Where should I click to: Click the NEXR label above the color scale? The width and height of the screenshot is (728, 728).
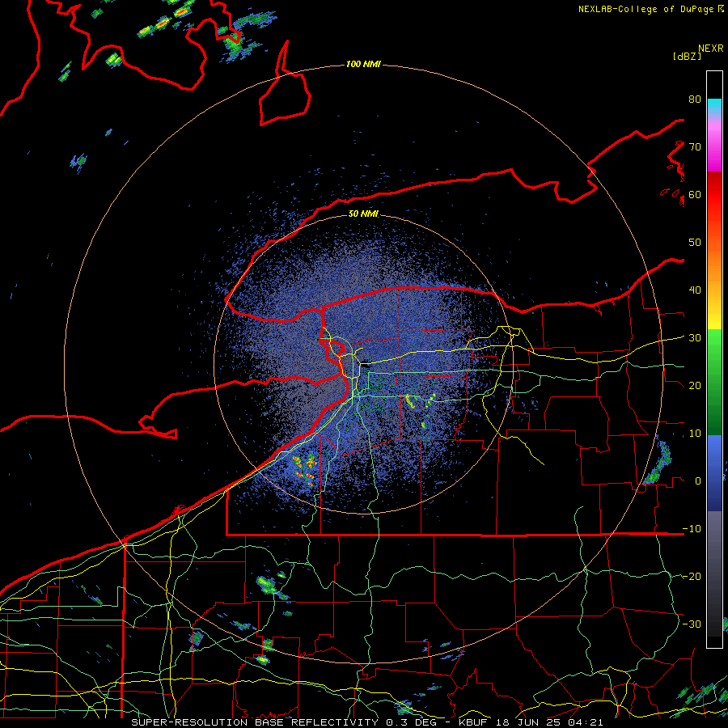(x=711, y=49)
